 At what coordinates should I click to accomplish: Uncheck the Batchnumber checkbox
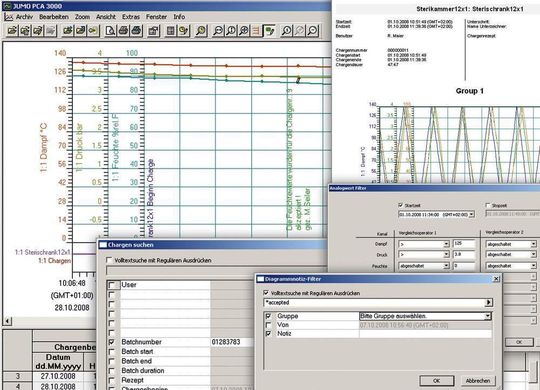click(111, 342)
